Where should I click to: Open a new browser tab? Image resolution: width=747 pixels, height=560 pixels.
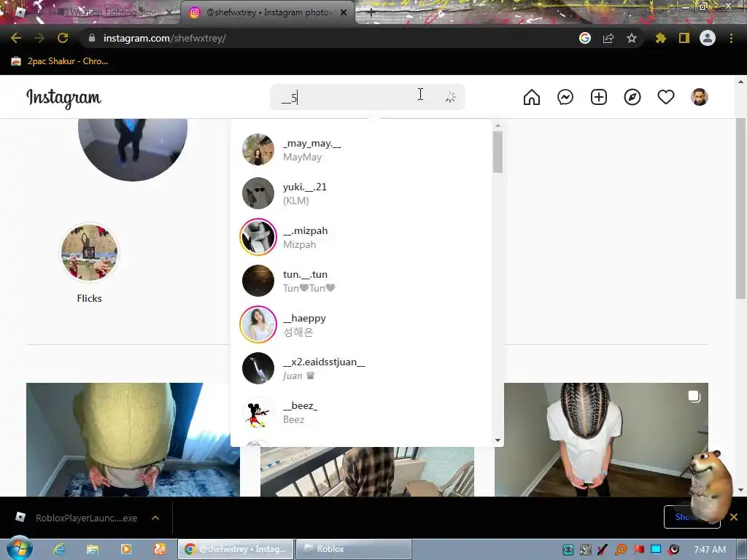[371, 13]
